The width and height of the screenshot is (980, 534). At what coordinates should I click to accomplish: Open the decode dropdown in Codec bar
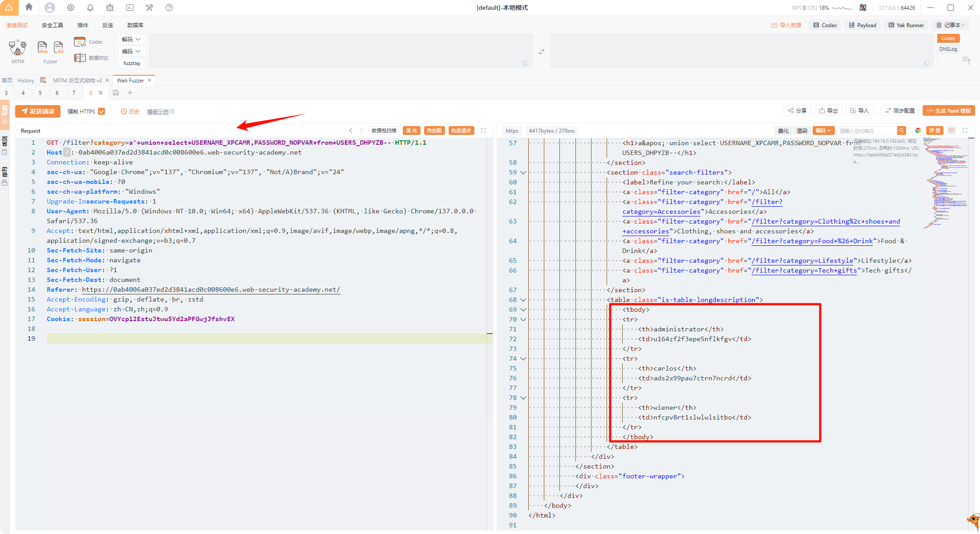pos(131,39)
